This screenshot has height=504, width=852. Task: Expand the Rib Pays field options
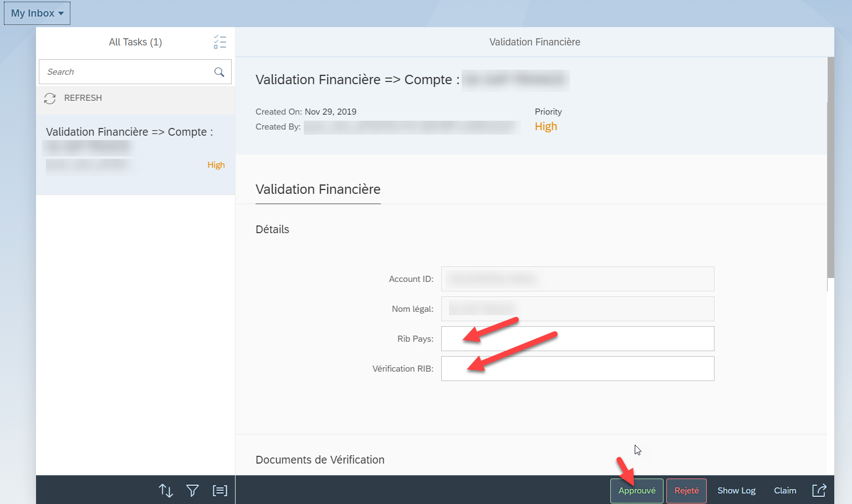pyautogui.click(x=577, y=338)
